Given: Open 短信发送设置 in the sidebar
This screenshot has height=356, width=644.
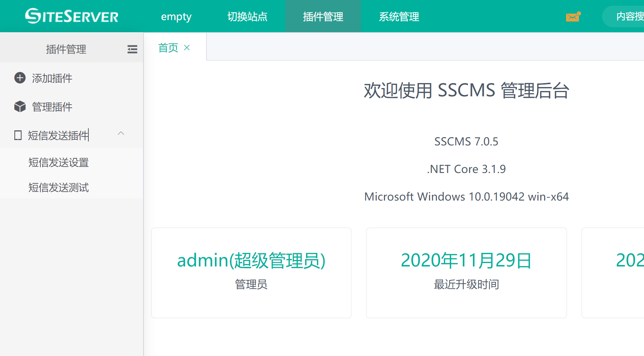Looking at the screenshot, I should [x=58, y=163].
